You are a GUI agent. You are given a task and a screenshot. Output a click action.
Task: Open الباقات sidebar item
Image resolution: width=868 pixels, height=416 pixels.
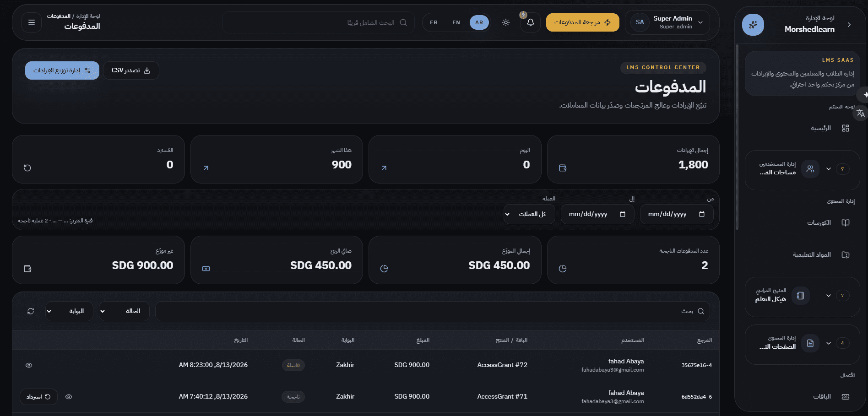tap(831, 397)
